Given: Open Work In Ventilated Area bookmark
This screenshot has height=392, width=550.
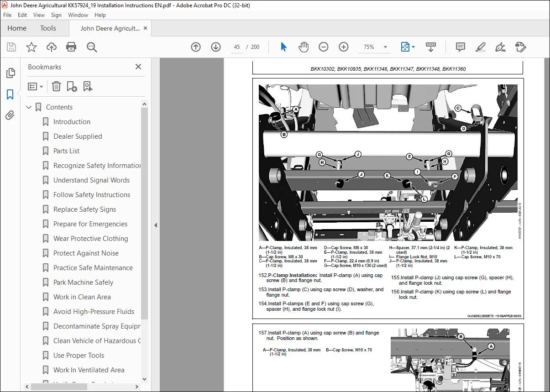Looking at the screenshot, I should 89,370.
